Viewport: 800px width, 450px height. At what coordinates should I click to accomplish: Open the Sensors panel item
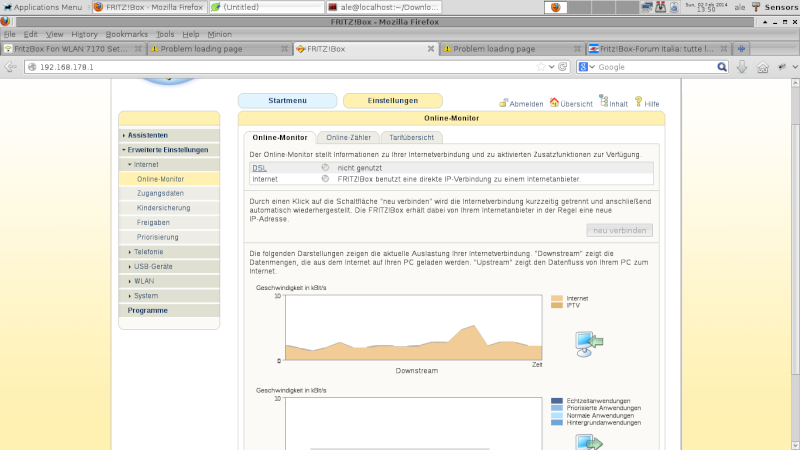(x=775, y=7)
